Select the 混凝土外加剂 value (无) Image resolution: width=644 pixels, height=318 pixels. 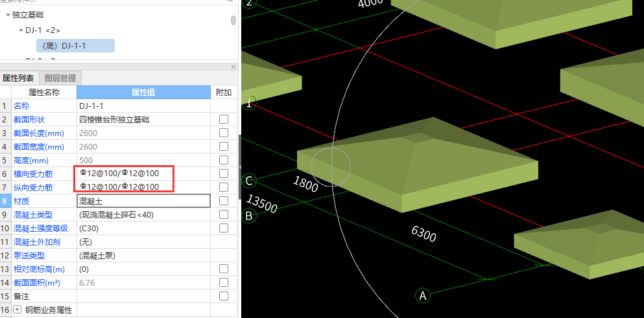tap(86, 242)
